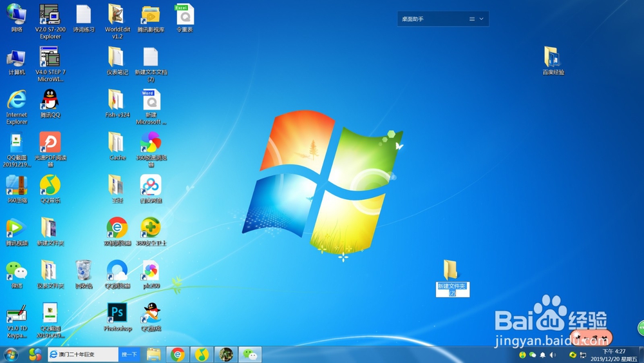This screenshot has width=644, height=363.
Task: Open the 回收站 recycle bin
Action: click(x=84, y=275)
